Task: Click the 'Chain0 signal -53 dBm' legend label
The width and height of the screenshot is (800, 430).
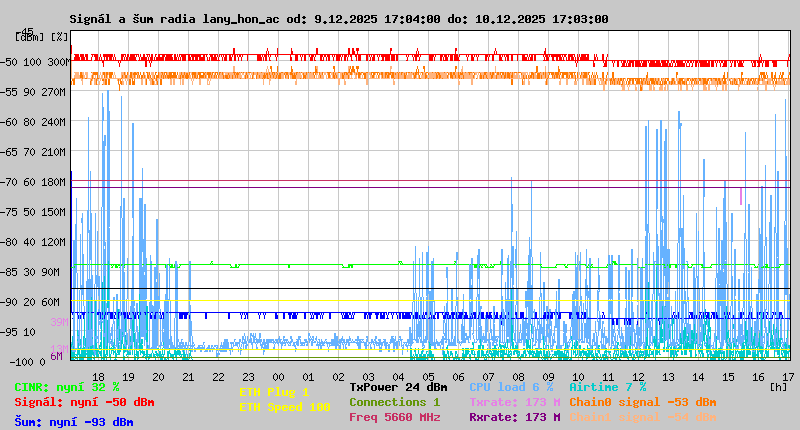Action: [643, 402]
